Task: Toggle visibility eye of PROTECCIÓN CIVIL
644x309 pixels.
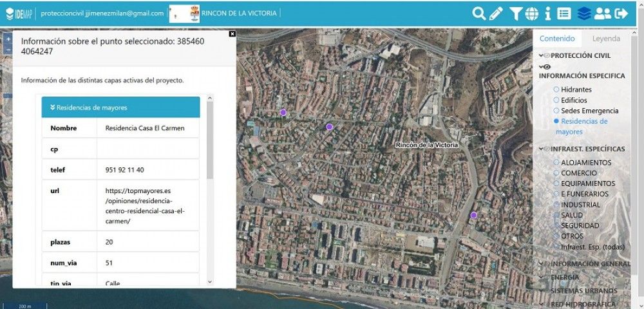Action: pos(547,56)
